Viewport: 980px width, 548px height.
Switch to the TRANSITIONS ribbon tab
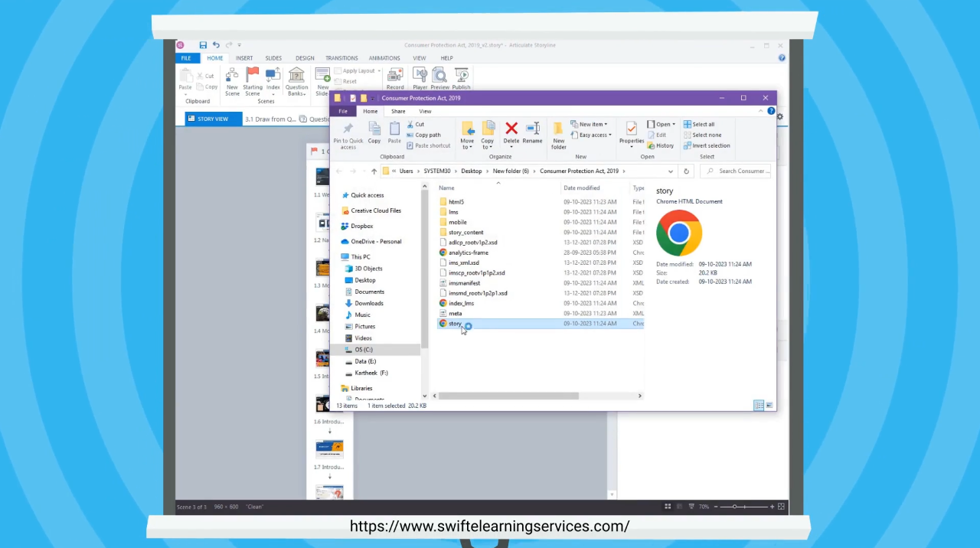341,58
